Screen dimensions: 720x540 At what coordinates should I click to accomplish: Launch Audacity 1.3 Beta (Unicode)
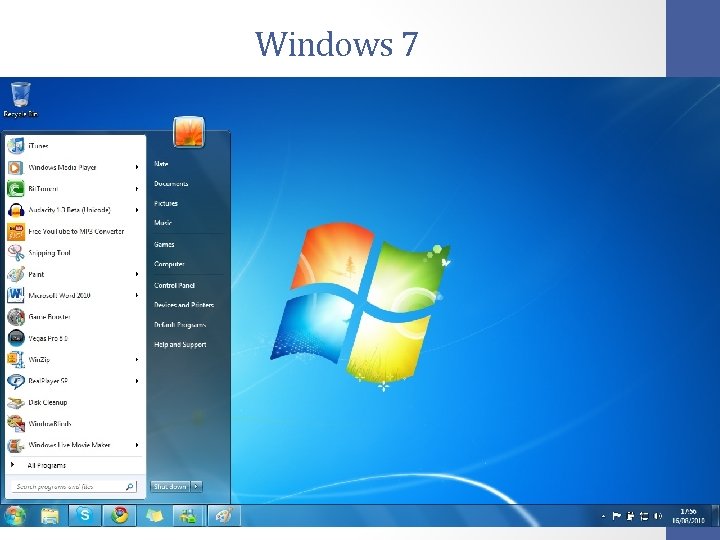click(x=76, y=210)
